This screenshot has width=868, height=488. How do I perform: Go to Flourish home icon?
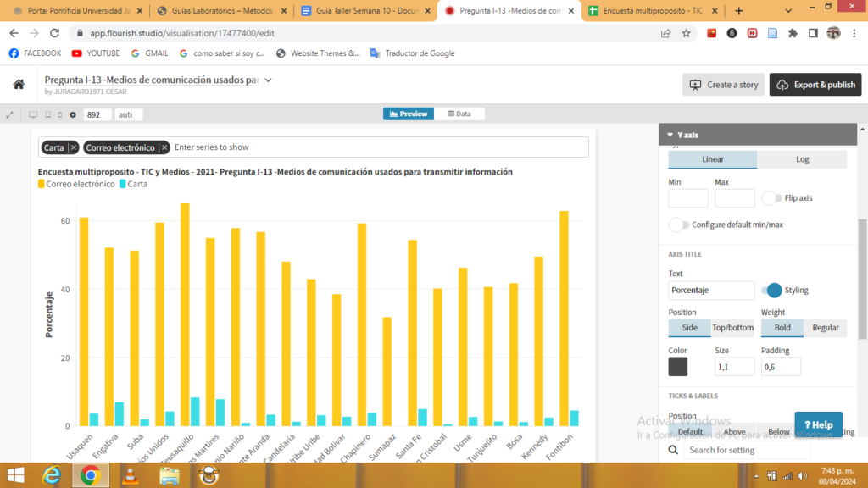click(19, 84)
